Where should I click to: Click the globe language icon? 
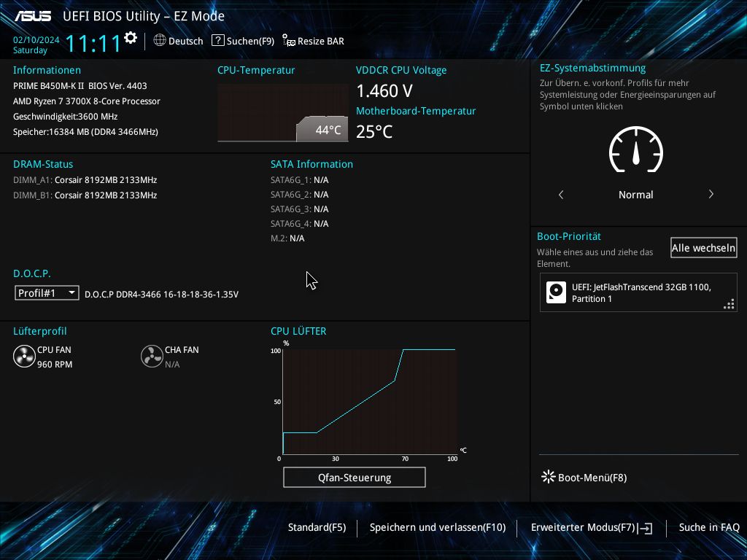coord(160,41)
